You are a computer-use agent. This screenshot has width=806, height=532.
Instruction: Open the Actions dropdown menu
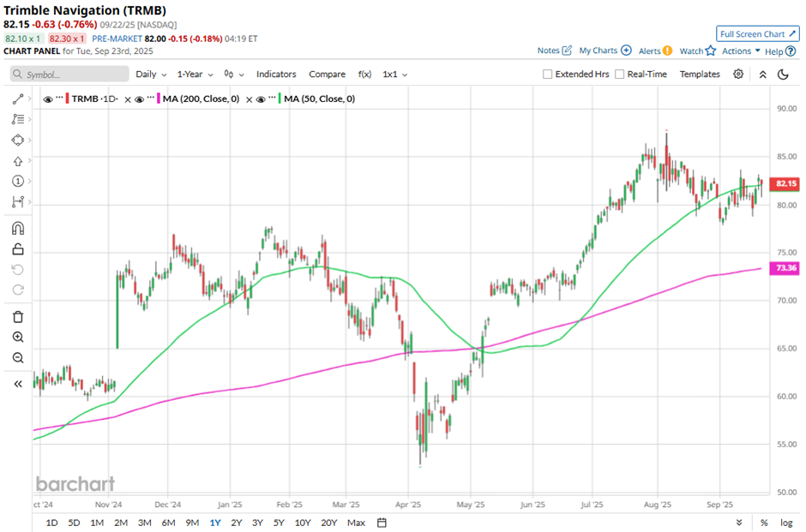[x=741, y=51]
